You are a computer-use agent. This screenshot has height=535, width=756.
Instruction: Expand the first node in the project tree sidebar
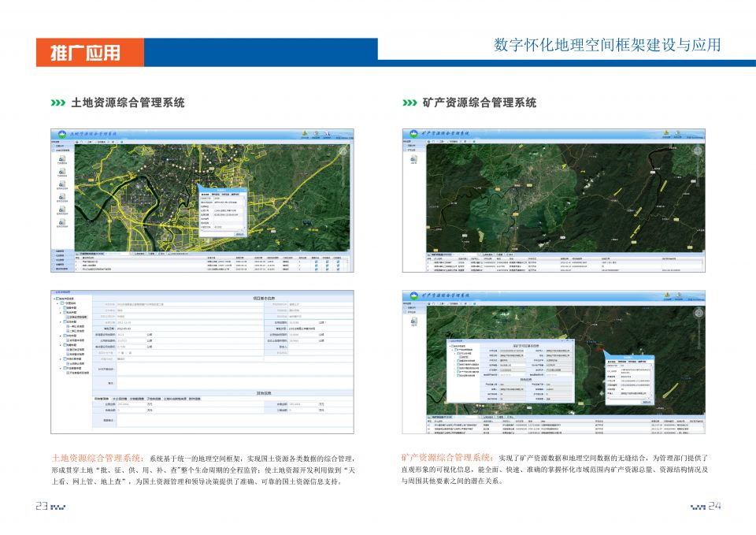tap(57, 303)
